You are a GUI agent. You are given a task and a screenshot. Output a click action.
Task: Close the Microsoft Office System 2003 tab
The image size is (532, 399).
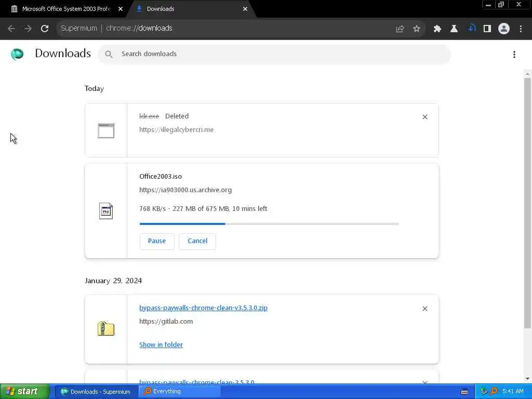click(x=121, y=9)
